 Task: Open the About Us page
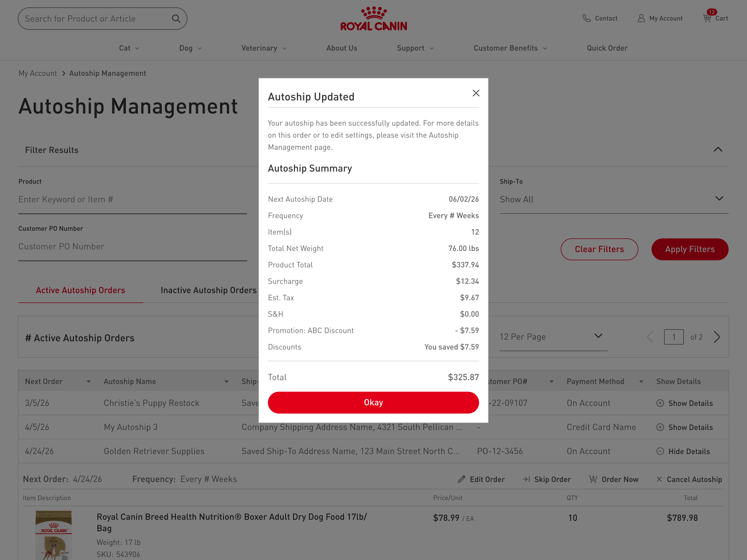[x=342, y=48]
